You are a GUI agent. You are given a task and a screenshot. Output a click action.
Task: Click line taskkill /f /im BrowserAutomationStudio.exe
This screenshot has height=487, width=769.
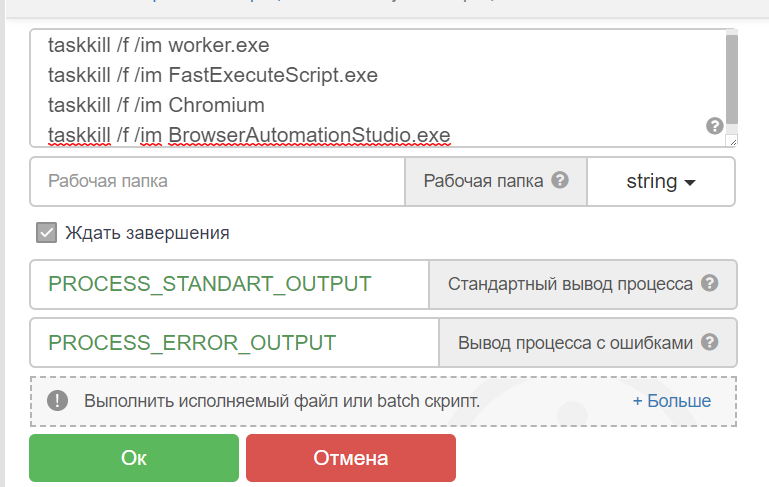(249, 135)
